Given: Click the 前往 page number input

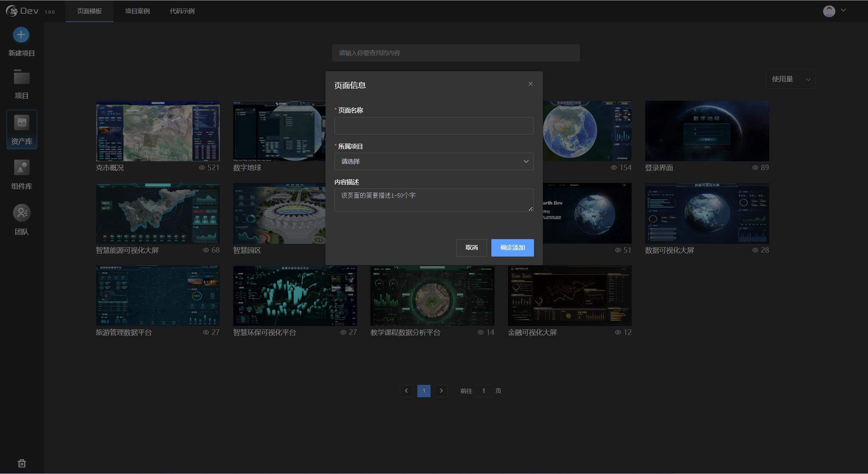Looking at the screenshot, I should click(x=484, y=391).
